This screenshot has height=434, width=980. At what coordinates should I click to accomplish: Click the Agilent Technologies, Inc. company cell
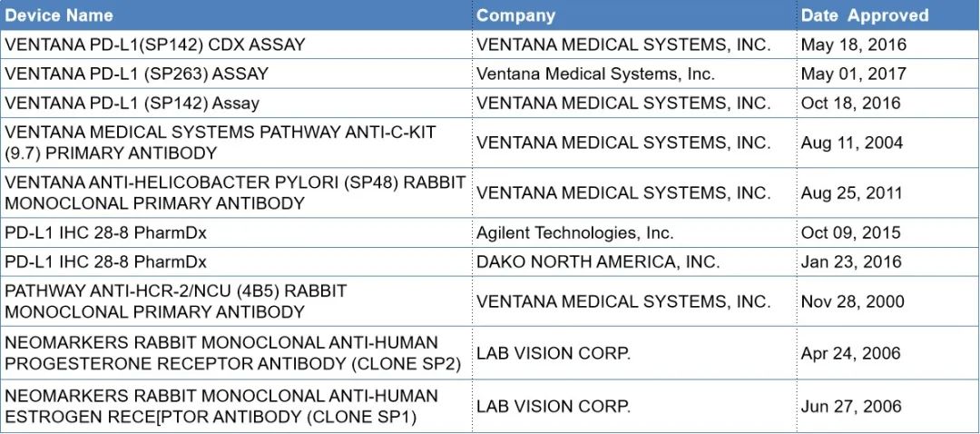click(x=574, y=232)
